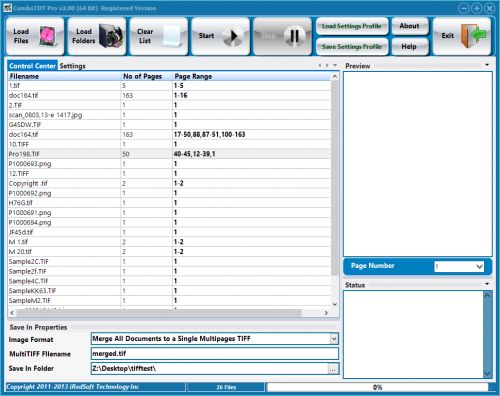Viewport: 500px width, 396px height.
Task: Select the G4SDW.TIF row
Action: 169,125
